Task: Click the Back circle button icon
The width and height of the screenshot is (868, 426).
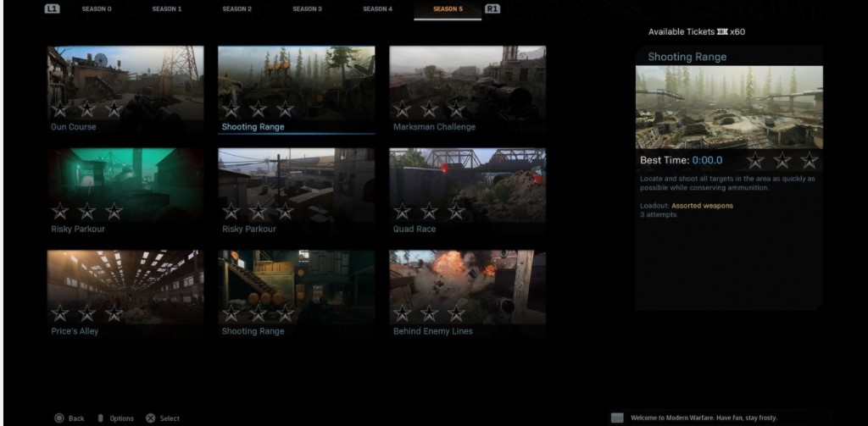Action: [x=58, y=418]
